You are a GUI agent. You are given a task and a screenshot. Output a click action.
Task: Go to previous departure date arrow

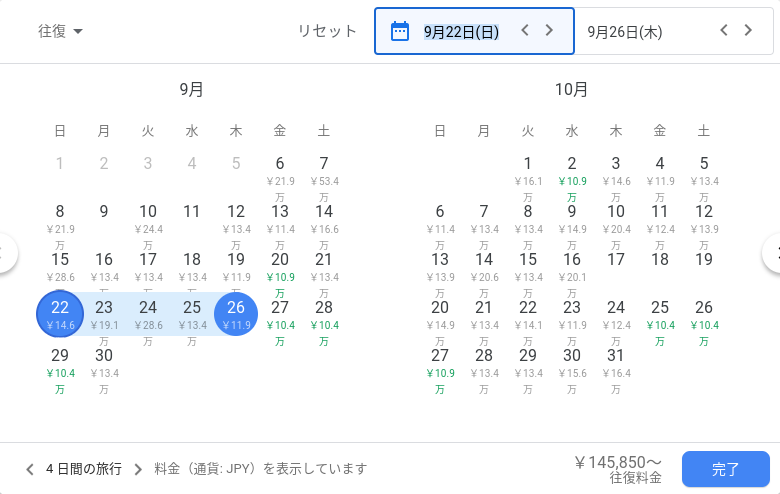coord(525,31)
